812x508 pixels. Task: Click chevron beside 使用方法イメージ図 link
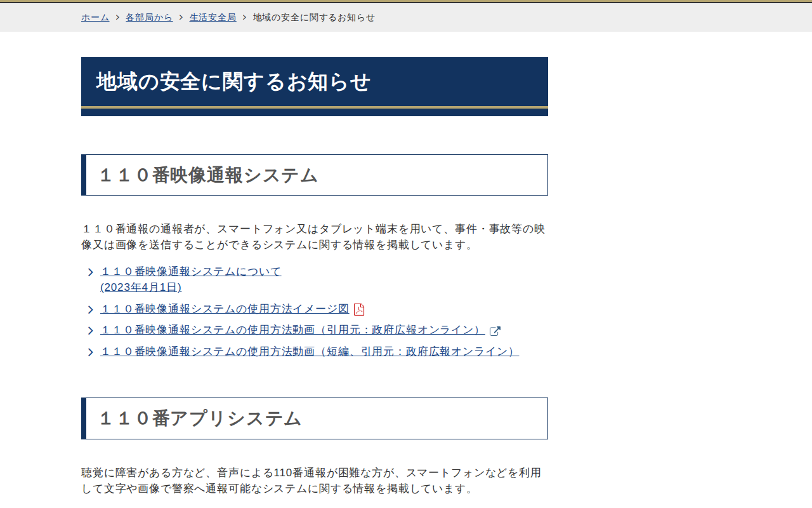[91, 310]
